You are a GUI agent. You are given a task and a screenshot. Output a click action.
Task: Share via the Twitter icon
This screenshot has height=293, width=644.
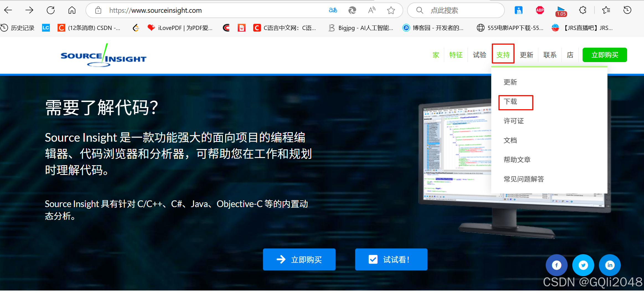pyautogui.click(x=583, y=265)
